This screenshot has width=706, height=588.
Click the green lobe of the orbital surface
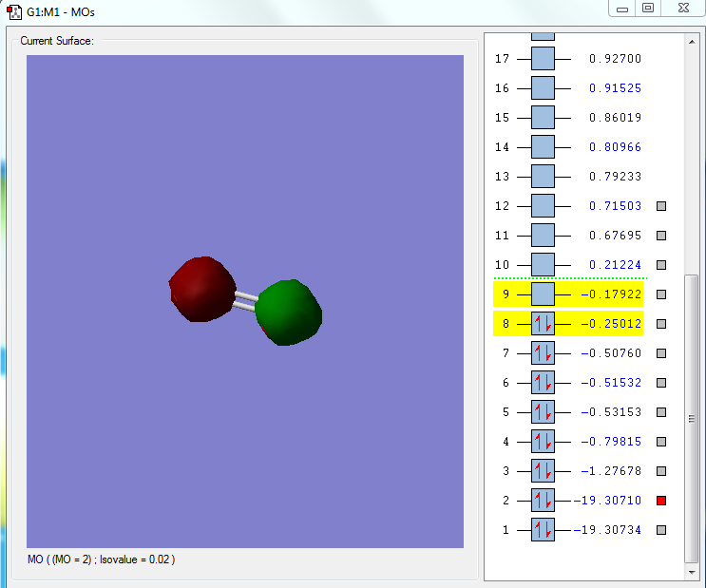coord(289,312)
